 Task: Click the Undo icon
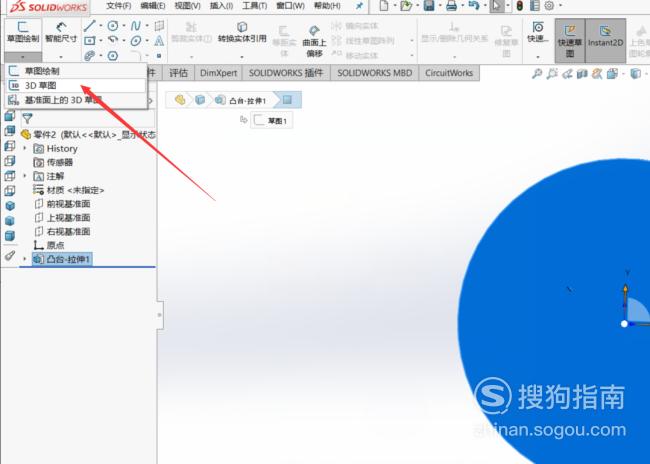[x=473, y=6]
